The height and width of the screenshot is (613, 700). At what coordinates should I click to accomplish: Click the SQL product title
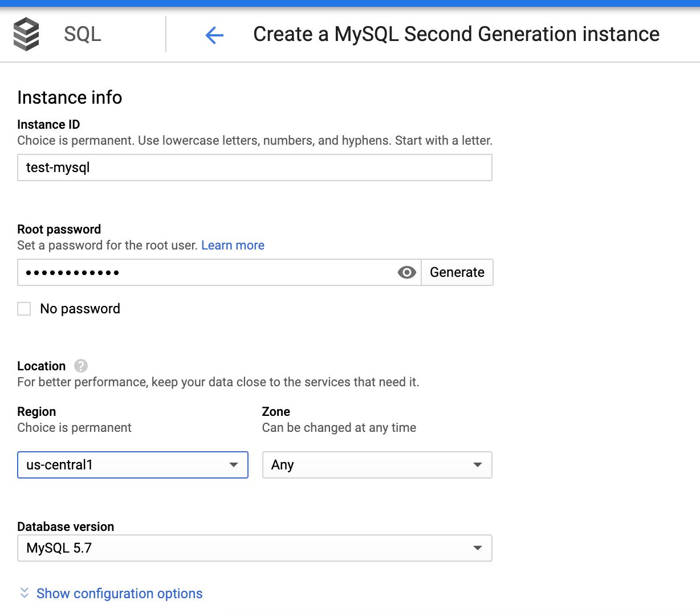pos(83,34)
